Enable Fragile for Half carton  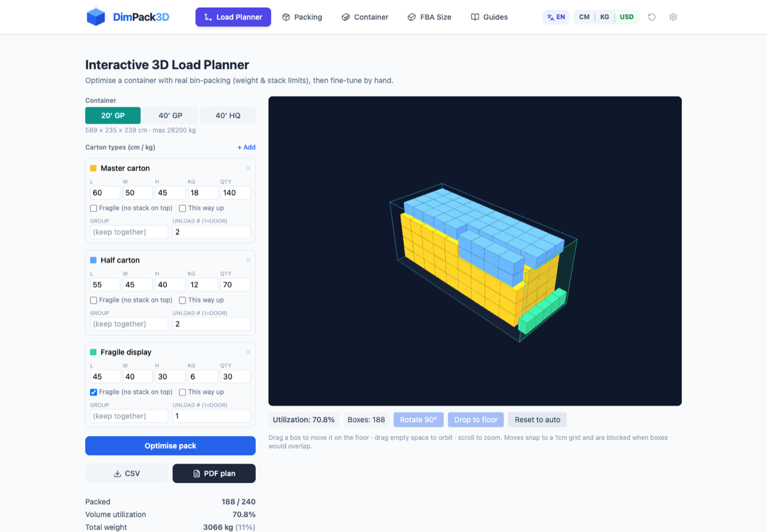click(94, 300)
